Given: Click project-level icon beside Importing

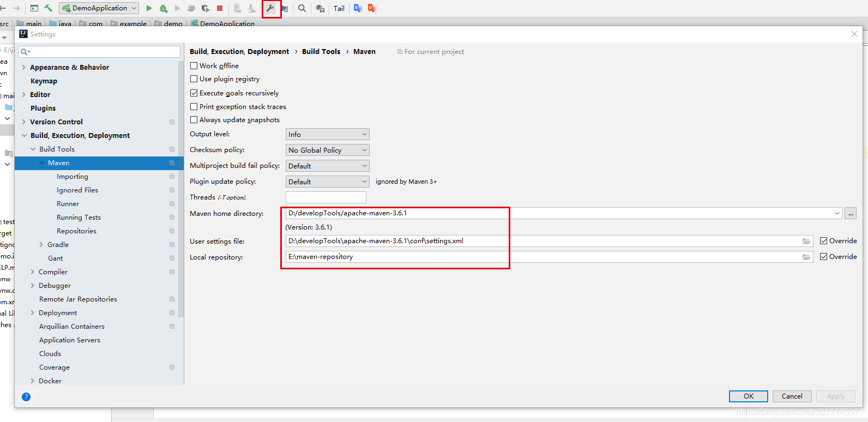Looking at the screenshot, I should point(172,177).
